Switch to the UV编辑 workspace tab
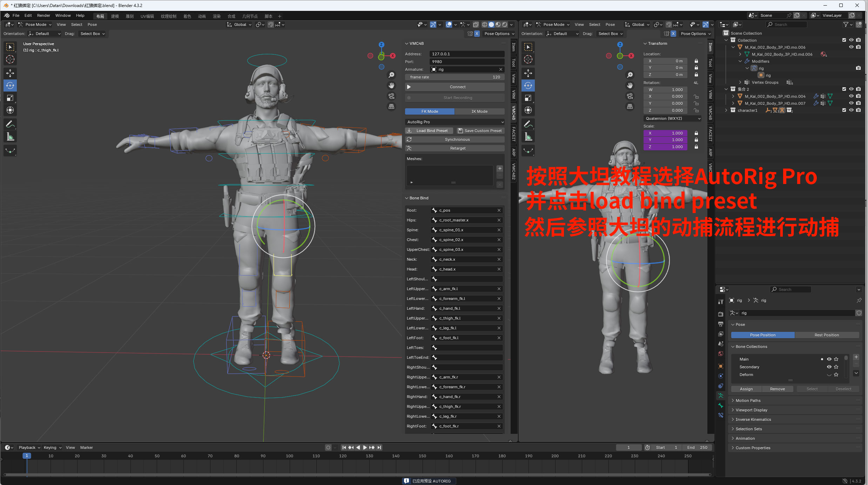The image size is (868, 485). (x=147, y=16)
